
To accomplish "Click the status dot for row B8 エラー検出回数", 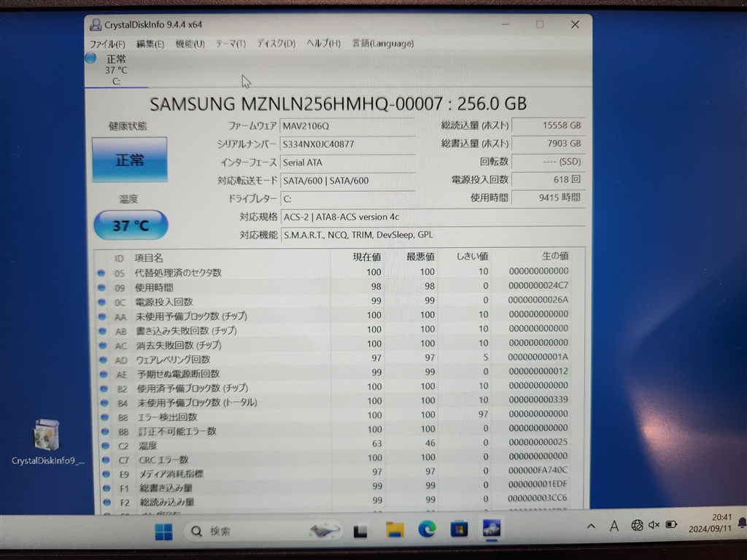I will click(105, 417).
